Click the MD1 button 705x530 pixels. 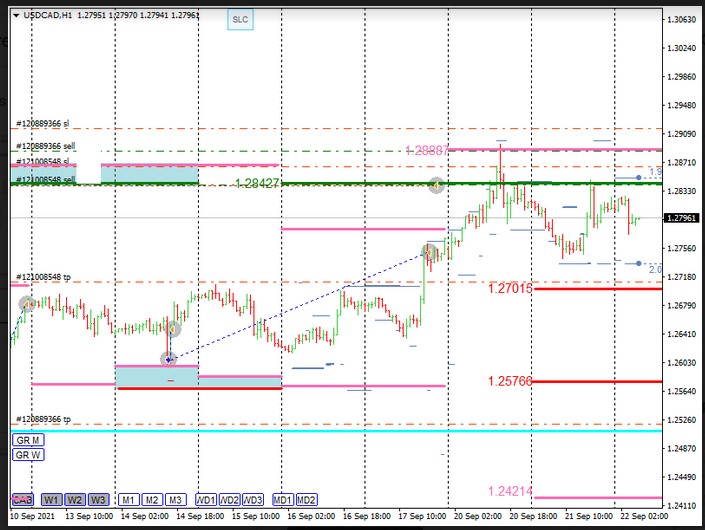coord(283,500)
